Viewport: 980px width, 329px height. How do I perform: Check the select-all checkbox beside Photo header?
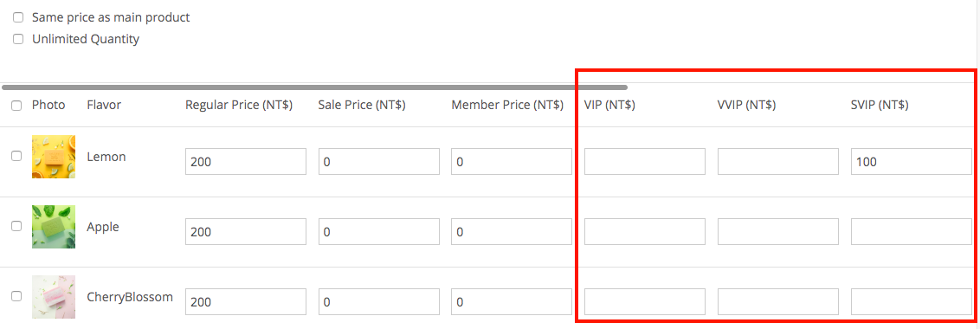(16, 106)
